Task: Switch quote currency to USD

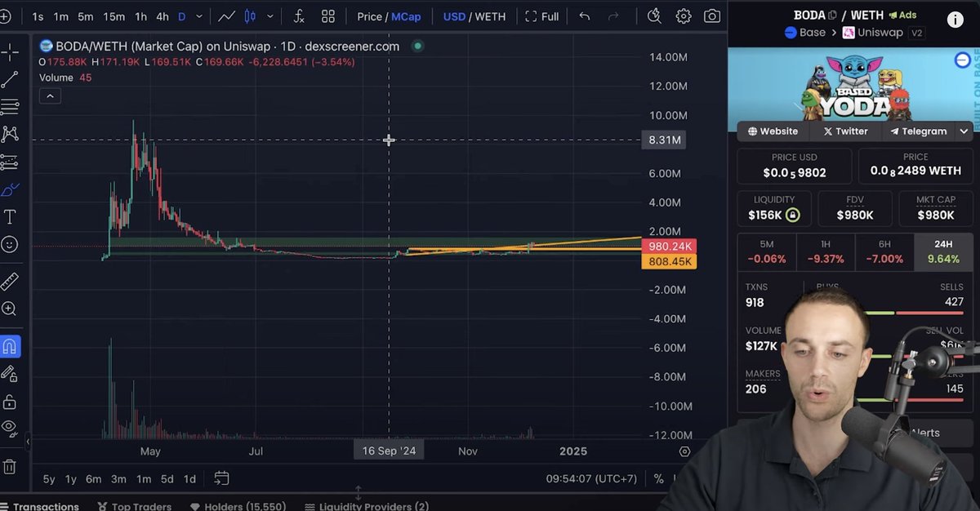Action: [454, 16]
